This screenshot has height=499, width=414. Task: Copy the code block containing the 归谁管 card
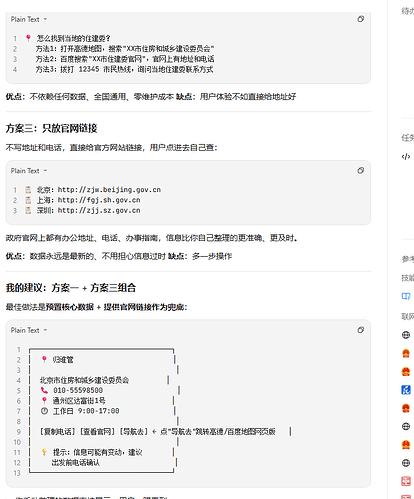[x=360, y=330]
